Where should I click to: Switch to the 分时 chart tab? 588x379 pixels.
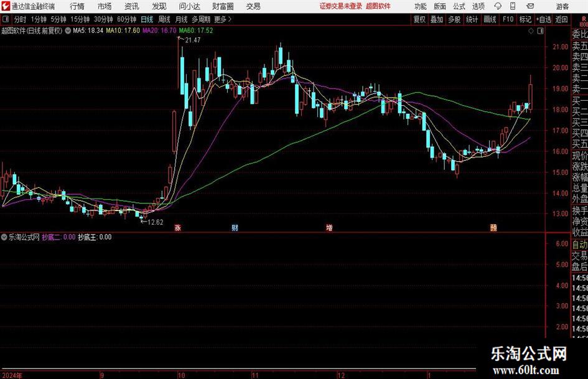pos(21,19)
